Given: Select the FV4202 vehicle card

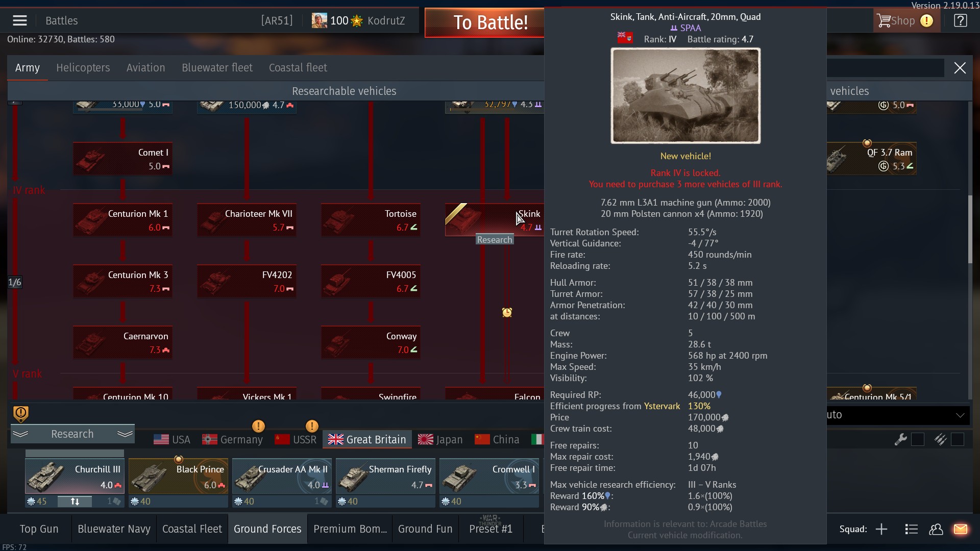Looking at the screenshot, I should click(247, 281).
